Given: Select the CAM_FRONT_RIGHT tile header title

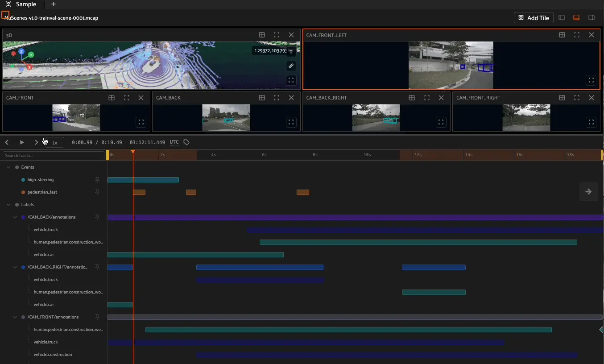Looking at the screenshot, I should 478,98.
